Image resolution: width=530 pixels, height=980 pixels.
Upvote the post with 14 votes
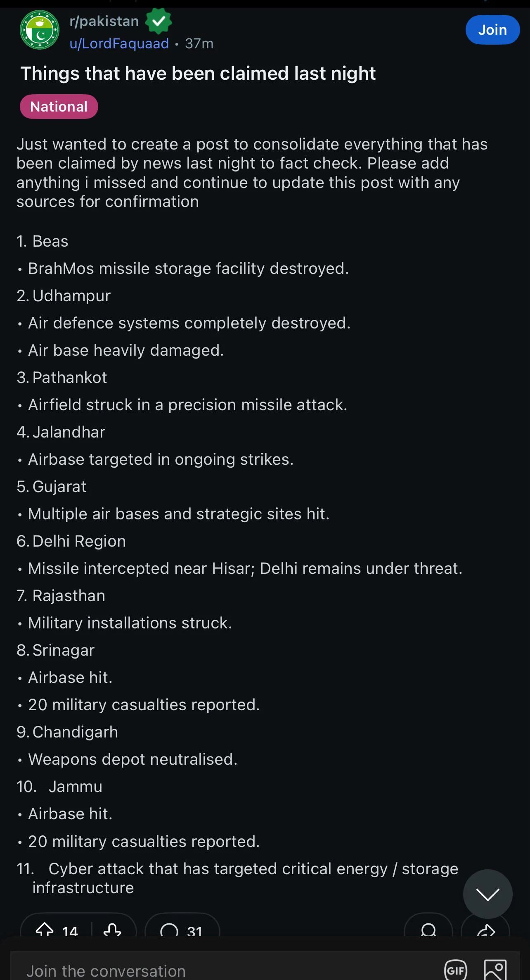45,930
